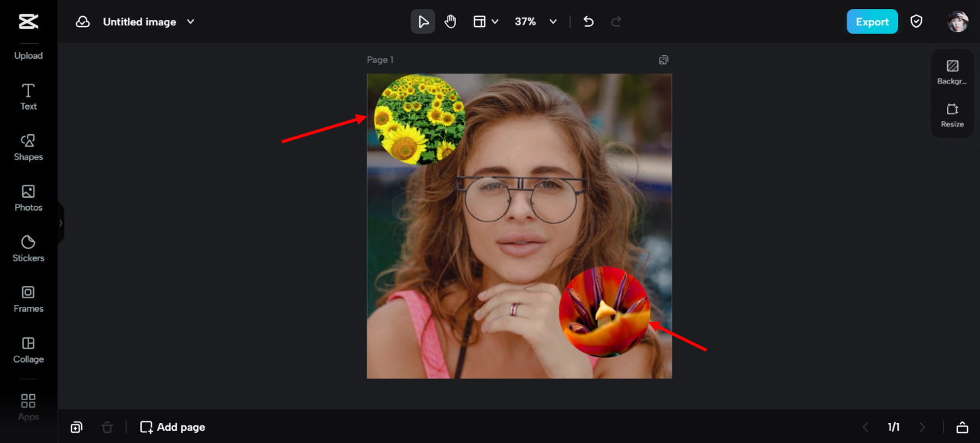Image resolution: width=980 pixels, height=443 pixels.
Task: Click the CapCut logo icon
Action: click(x=28, y=21)
